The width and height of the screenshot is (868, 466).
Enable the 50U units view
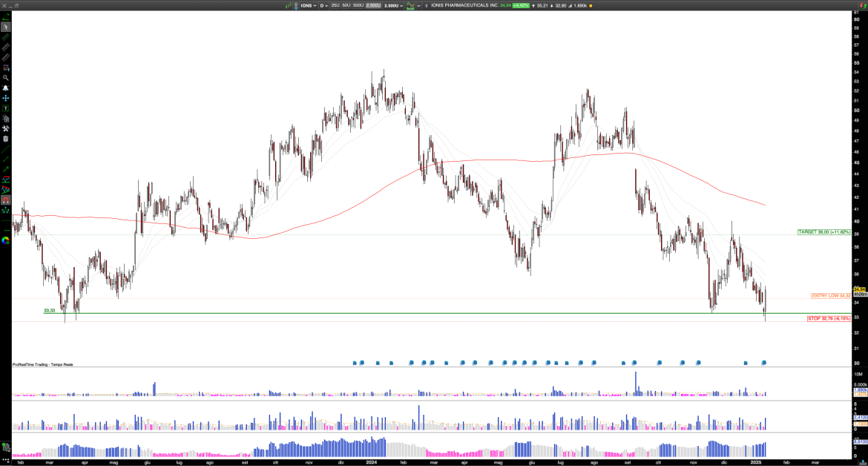pos(346,5)
